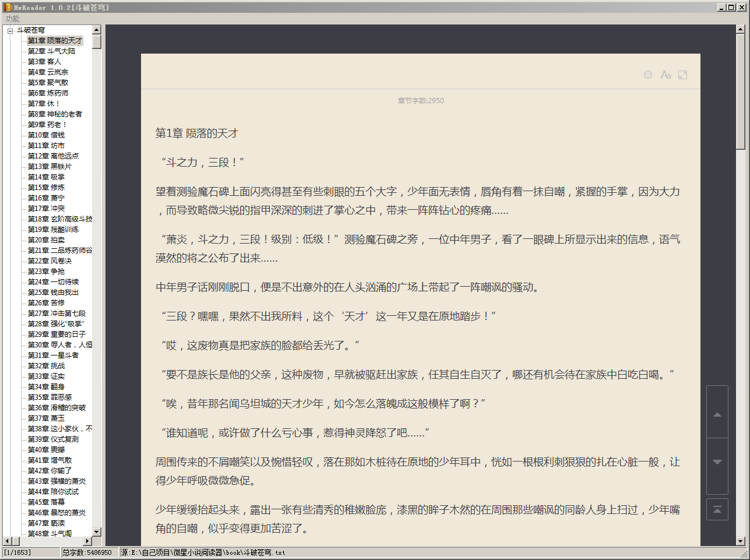Image resolution: width=750 pixels, height=560 pixels.
Task: Select chapter 第10章 借钱
Action: (46, 135)
